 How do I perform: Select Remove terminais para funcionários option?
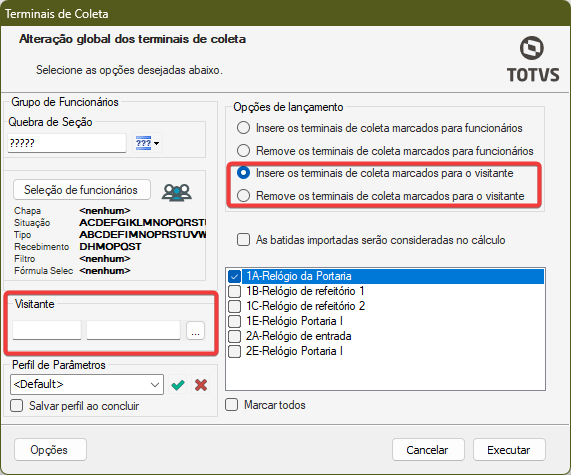243,150
